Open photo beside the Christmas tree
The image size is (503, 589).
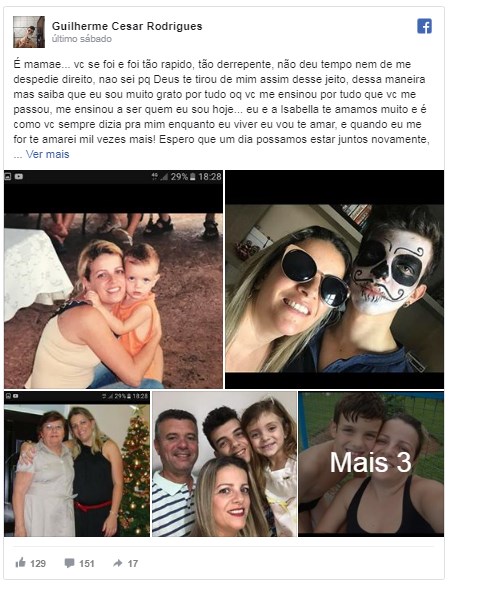point(77,464)
